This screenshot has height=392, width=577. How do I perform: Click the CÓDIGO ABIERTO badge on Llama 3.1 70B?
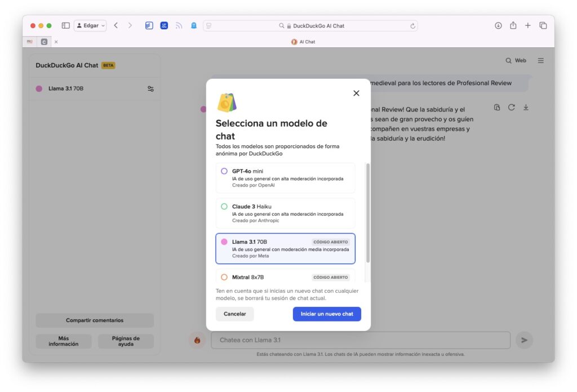click(x=330, y=242)
